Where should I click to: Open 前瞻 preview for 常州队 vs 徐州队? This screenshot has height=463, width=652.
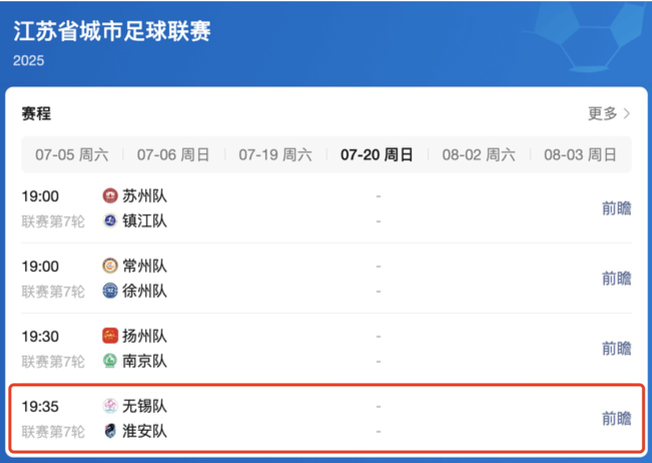(x=616, y=278)
